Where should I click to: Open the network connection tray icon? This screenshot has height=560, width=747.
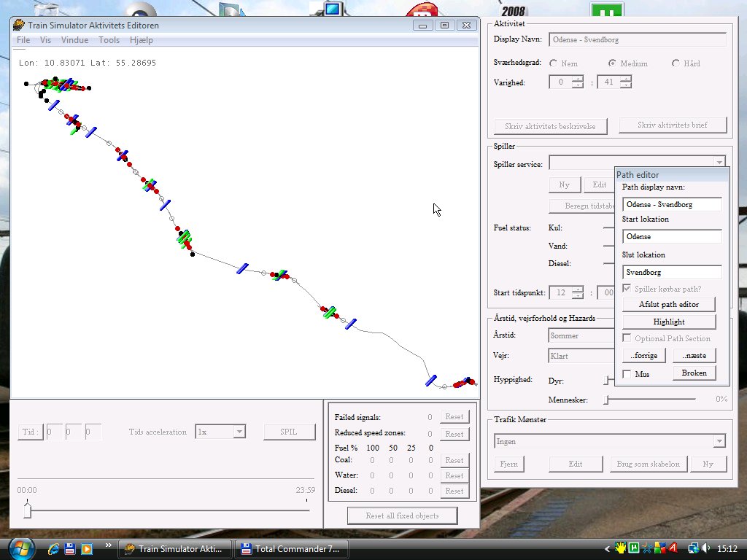[693, 548]
